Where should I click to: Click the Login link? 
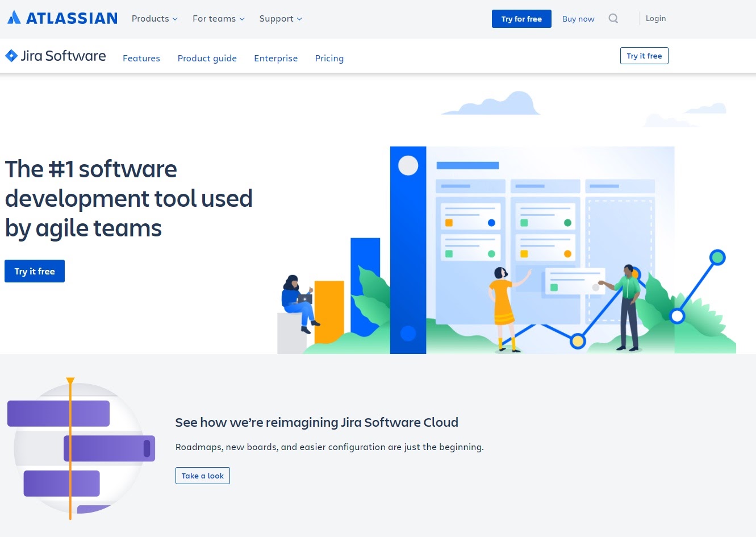point(655,18)
